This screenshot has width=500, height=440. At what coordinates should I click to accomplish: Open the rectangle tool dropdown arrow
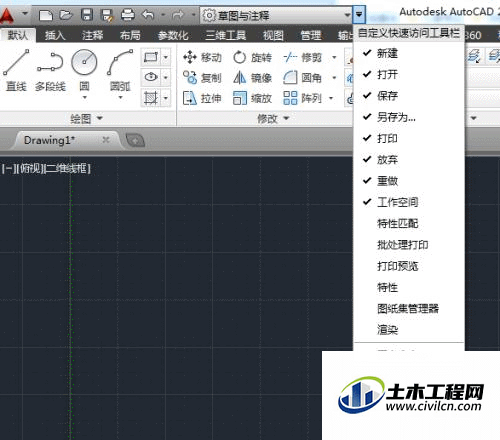tap(166, 58)
